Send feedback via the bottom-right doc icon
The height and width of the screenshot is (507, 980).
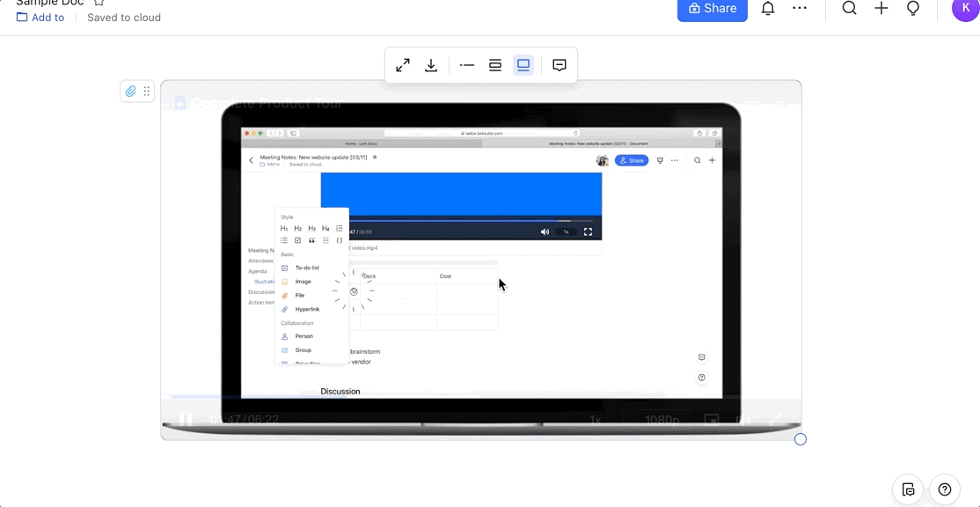tap(907, 489)
